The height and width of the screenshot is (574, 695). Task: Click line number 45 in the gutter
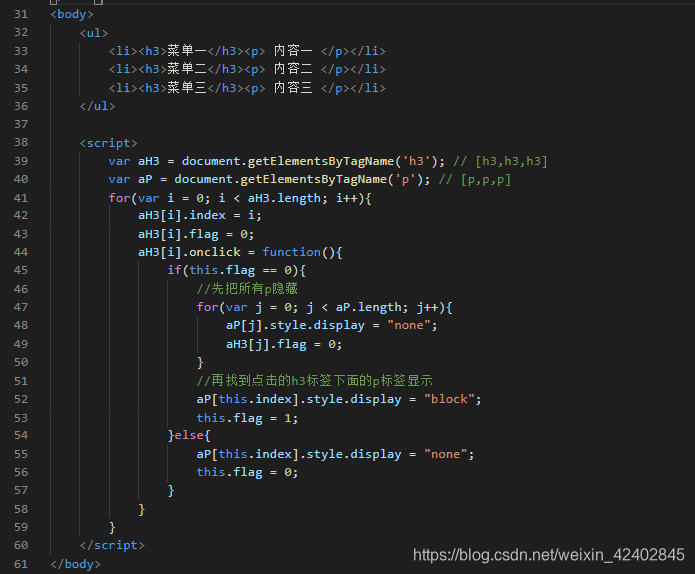coord(21,270)
